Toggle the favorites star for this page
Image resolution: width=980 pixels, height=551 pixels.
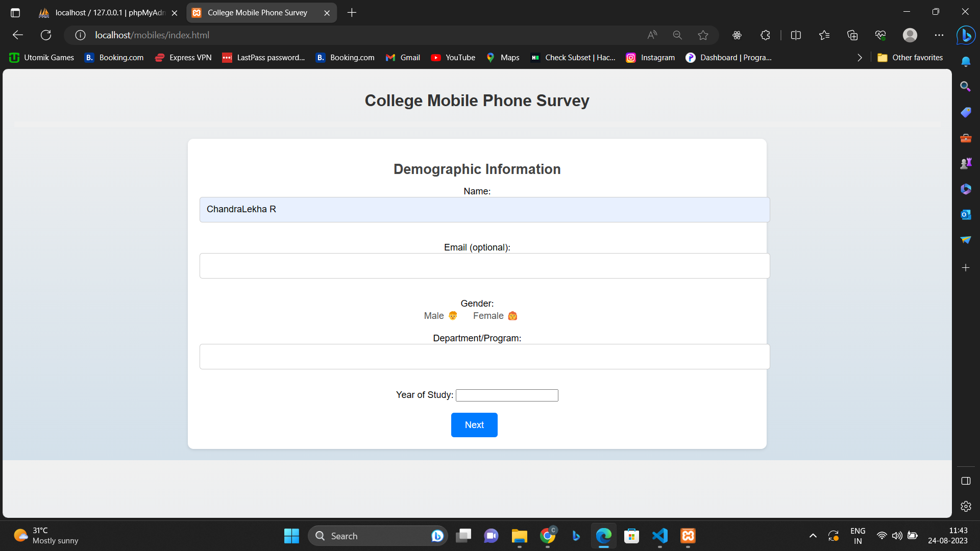(703, 35)
